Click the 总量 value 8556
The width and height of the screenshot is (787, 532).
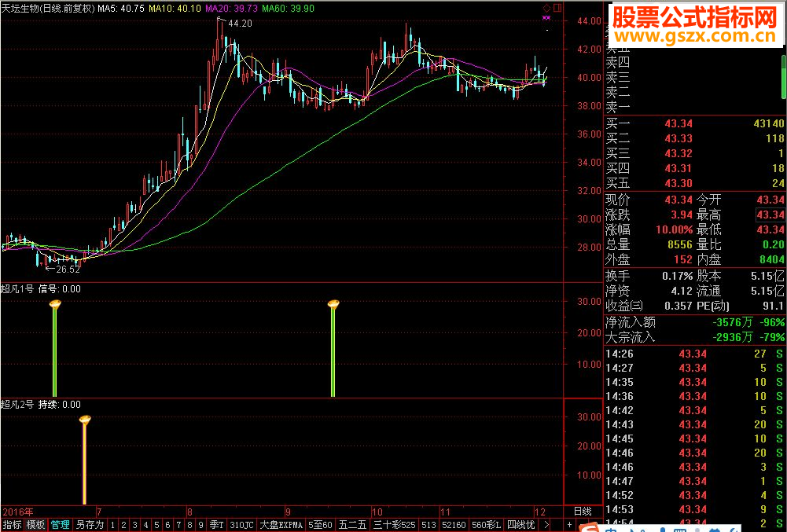[x=680, y=245]
